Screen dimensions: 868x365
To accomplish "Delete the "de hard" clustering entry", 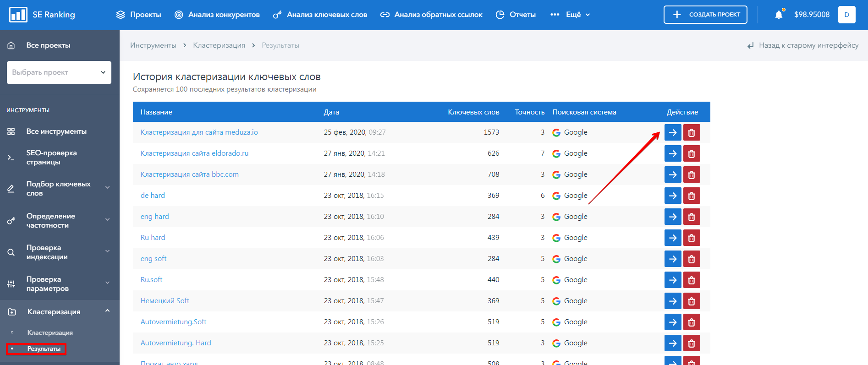I will (691, 196).
